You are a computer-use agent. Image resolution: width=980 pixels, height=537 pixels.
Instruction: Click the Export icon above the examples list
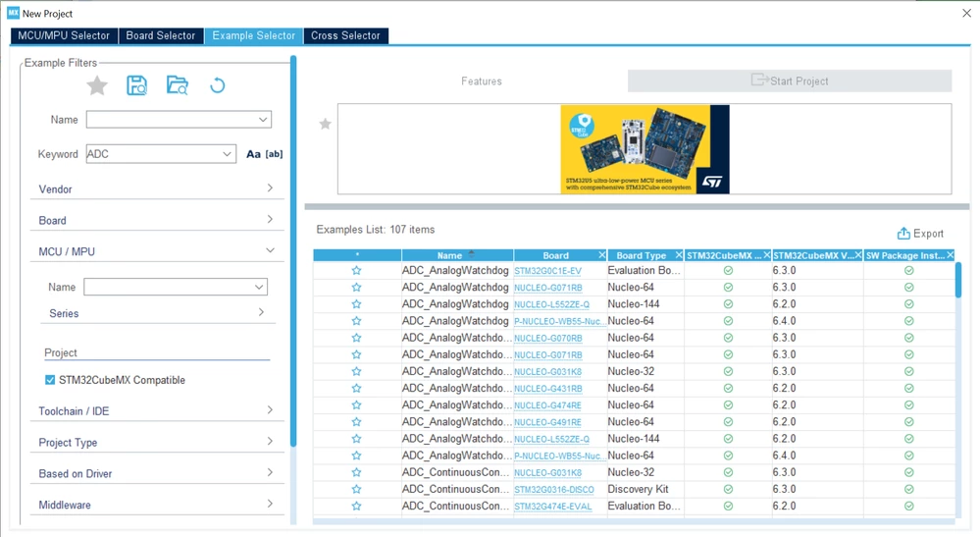click(x=920, y=234)
